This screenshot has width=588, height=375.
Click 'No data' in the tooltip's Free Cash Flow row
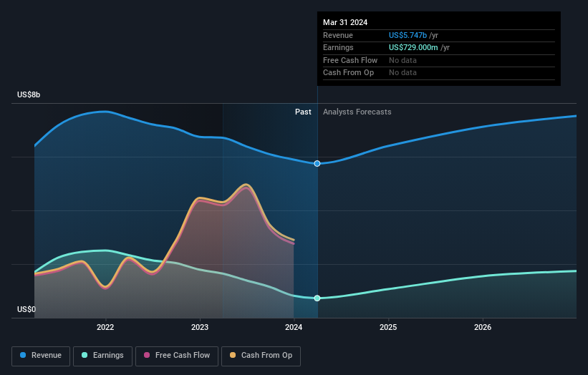pos(403,60)
